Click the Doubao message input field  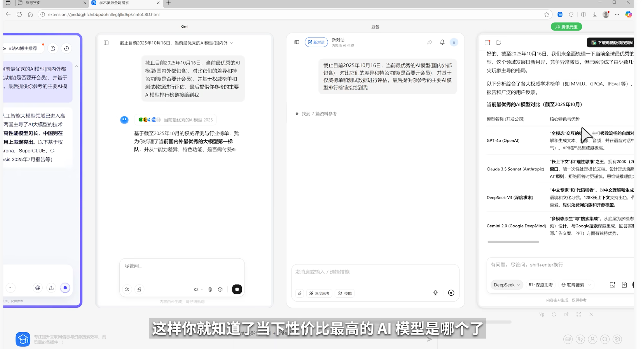click(375, 272)
